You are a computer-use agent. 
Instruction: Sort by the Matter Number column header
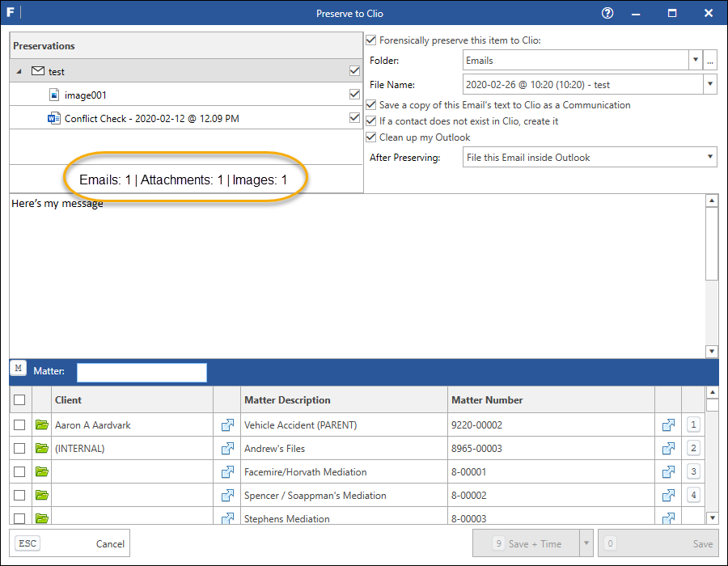click(x=551, y=399)
